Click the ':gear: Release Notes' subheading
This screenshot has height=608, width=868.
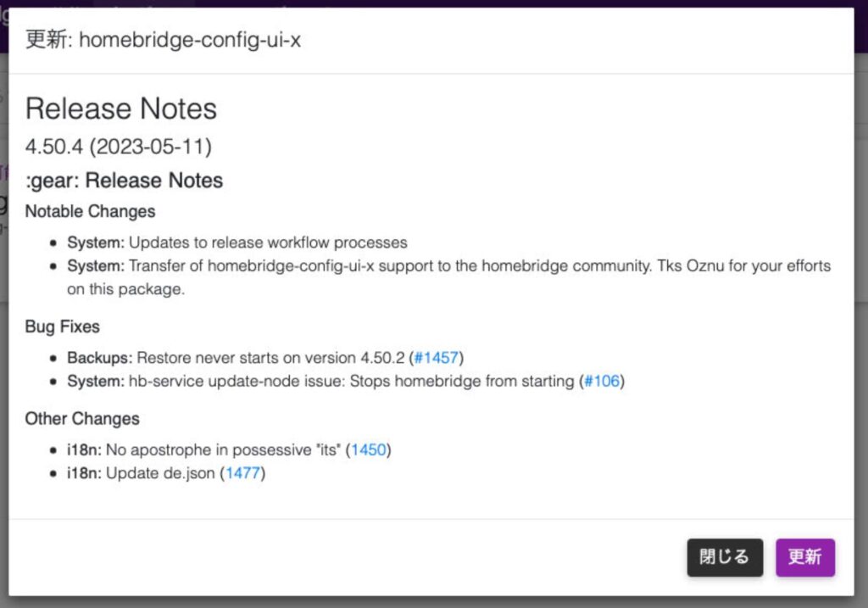coord(124,180)
